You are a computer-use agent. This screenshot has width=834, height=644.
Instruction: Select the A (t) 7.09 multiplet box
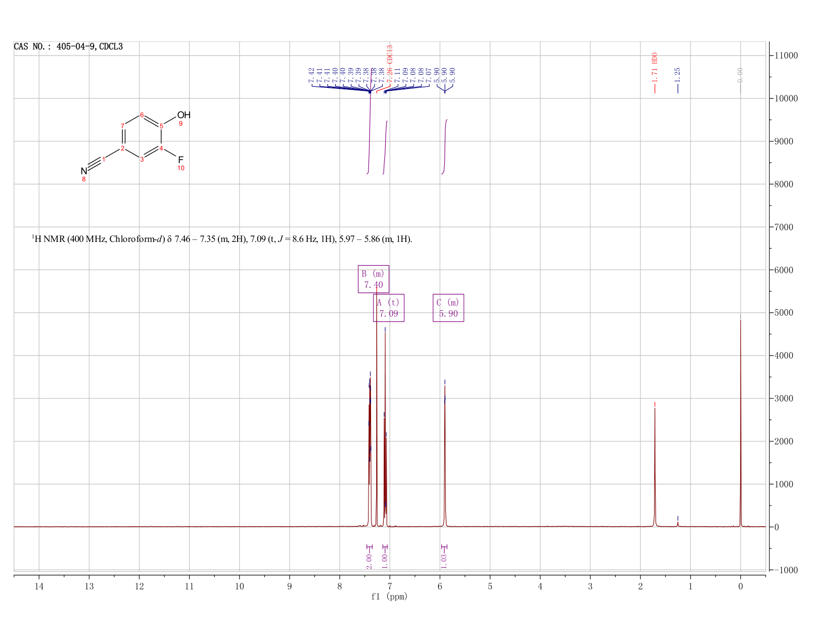pos(389,308)
